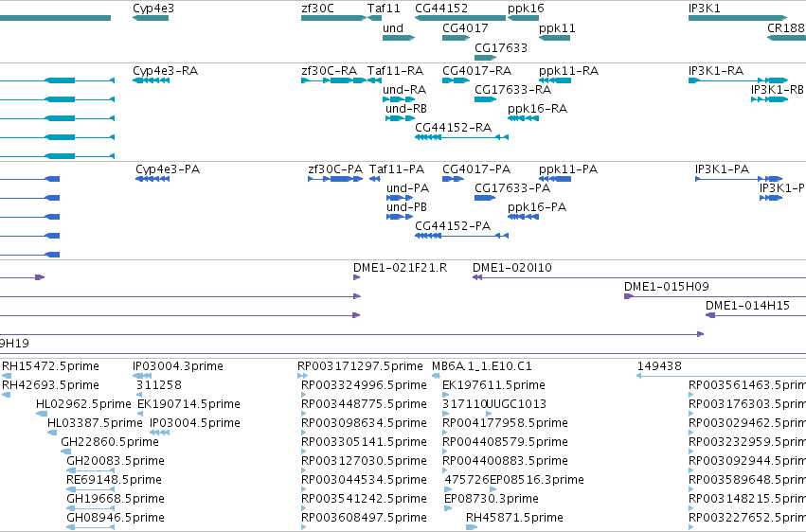The image size is (806, 532).
Task: Select the IP03004.5prime EST
Action: (x=159, y=433)
